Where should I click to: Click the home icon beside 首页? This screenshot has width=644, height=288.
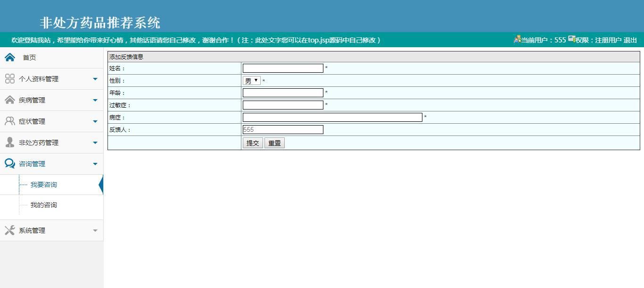click(9, 57)
